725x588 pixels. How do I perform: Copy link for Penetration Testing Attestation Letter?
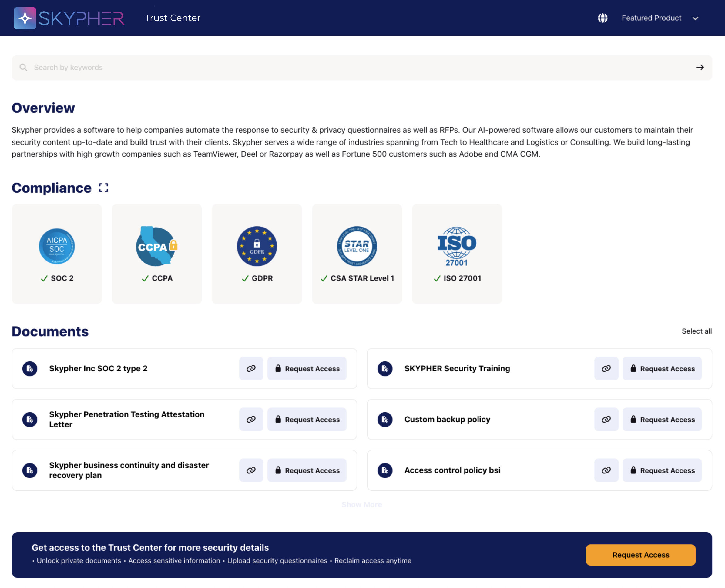pos(251,419)
